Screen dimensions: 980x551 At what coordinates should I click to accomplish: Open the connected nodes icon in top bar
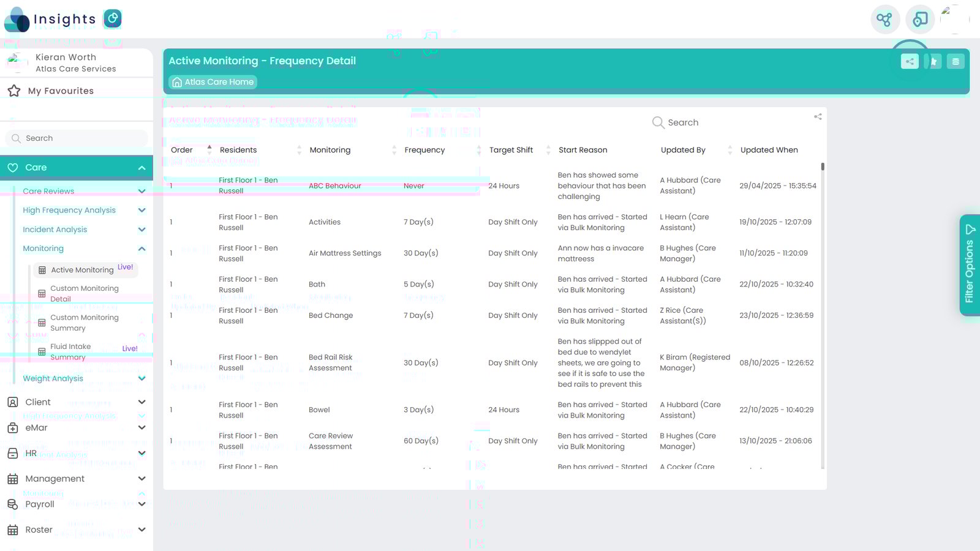coord(884,20)
